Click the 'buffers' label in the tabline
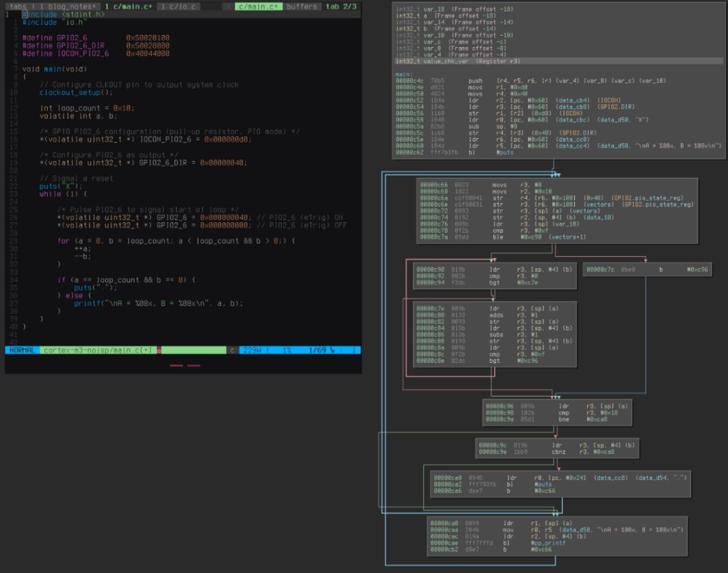 pos(301,7)
